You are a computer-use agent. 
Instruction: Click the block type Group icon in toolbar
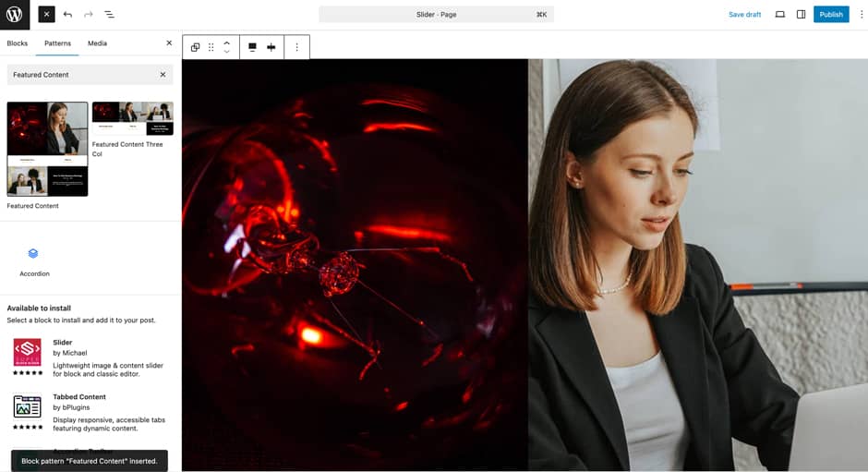tap(195, 47)
